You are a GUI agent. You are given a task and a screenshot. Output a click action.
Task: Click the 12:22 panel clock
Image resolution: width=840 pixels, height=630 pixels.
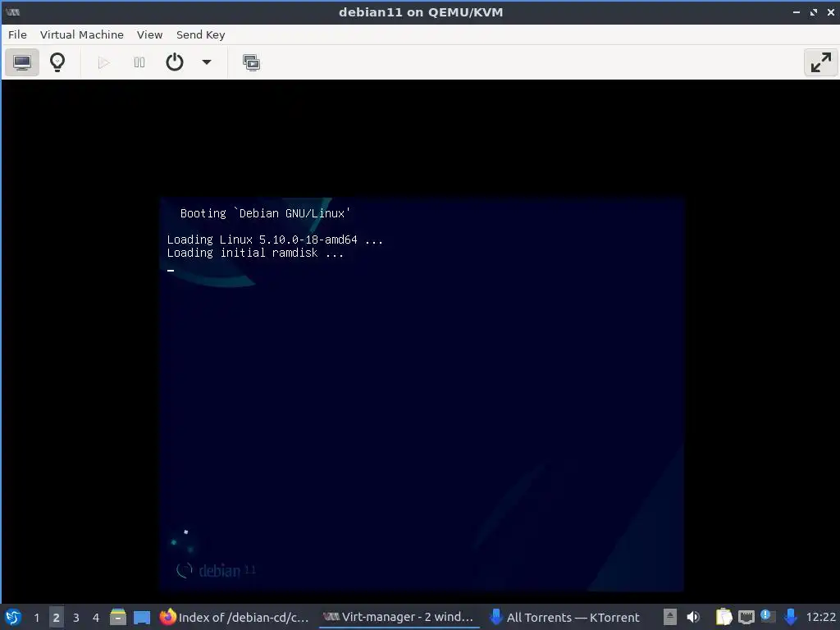coord(820,617)
